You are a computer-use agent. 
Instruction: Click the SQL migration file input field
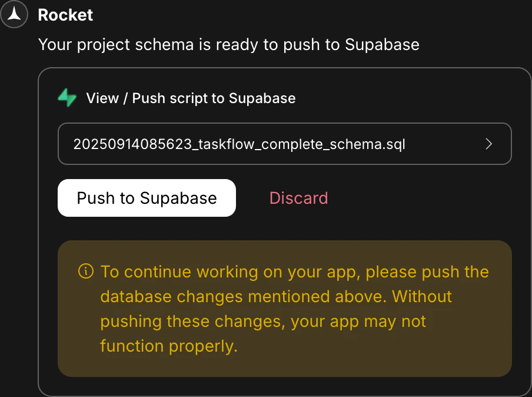(x=285, y=143)
